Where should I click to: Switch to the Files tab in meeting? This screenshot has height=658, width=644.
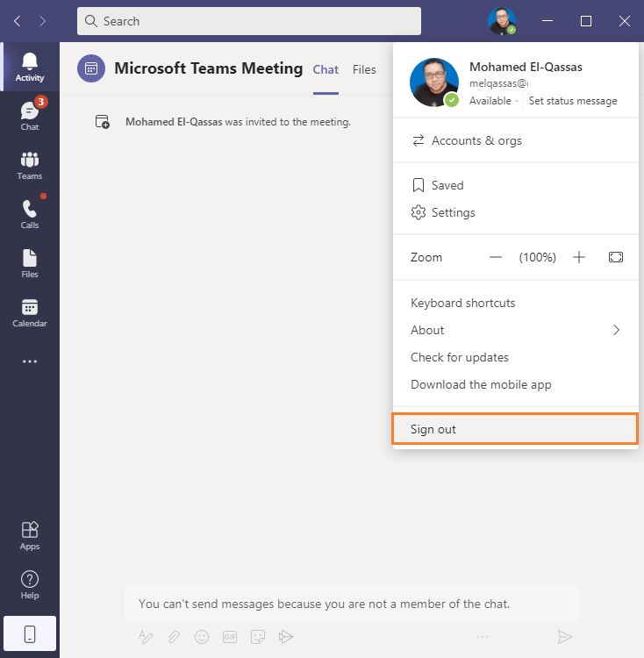[364, 69]
